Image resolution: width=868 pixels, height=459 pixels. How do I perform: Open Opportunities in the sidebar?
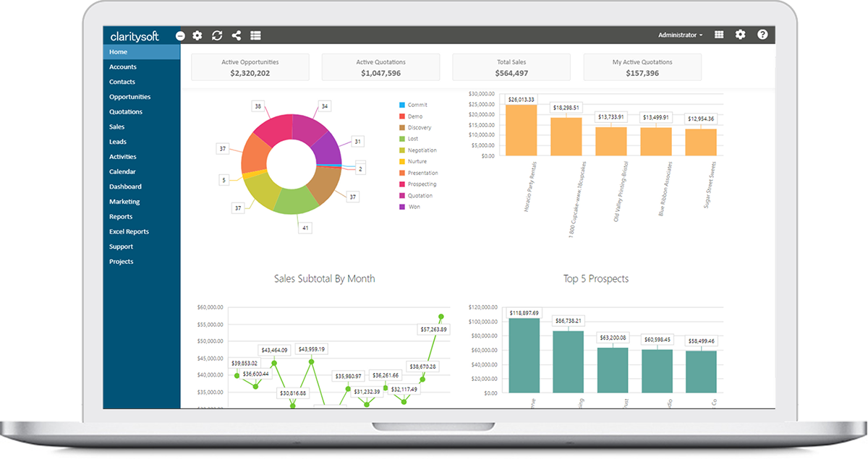coord(130,97)
